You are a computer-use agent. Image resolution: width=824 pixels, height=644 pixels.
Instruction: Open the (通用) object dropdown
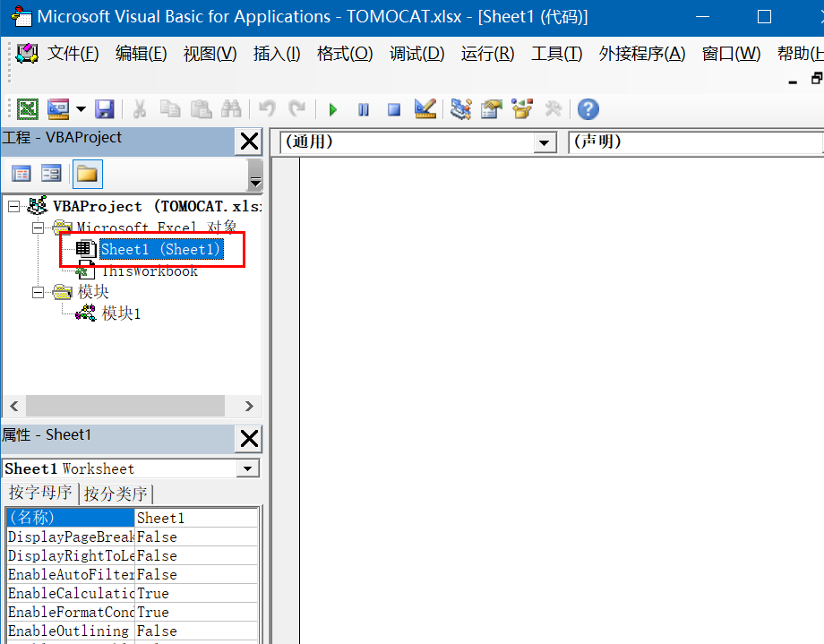(x=544, y=142)
